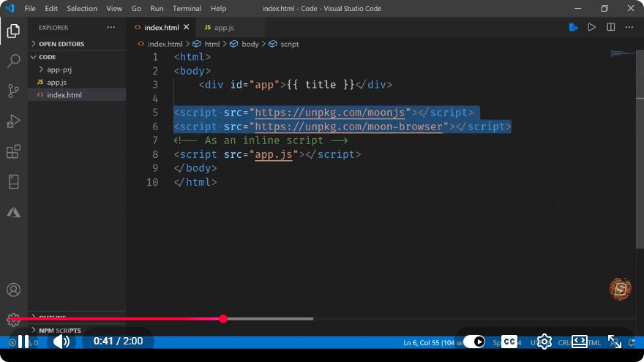The width and height of the screenshot is (644, 362).
Task: Open editor more actions ellipsis
Action: tap(629, 28)
